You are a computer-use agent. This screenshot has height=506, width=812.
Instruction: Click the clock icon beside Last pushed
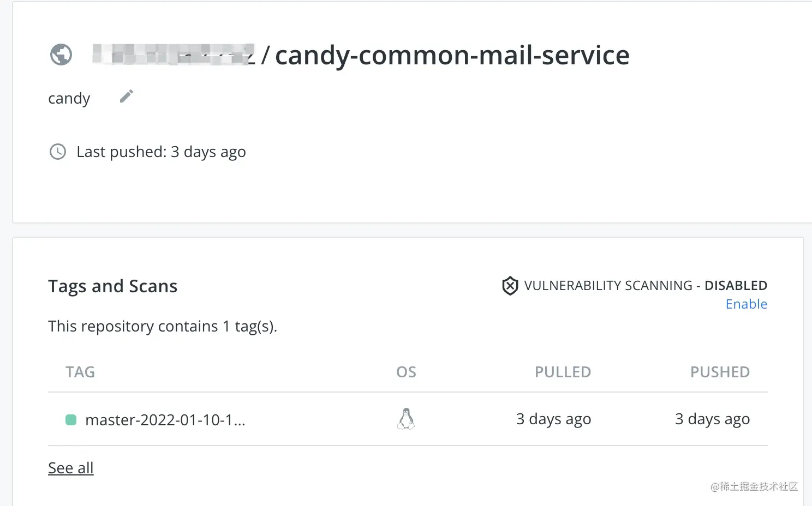tap(58, 152)
